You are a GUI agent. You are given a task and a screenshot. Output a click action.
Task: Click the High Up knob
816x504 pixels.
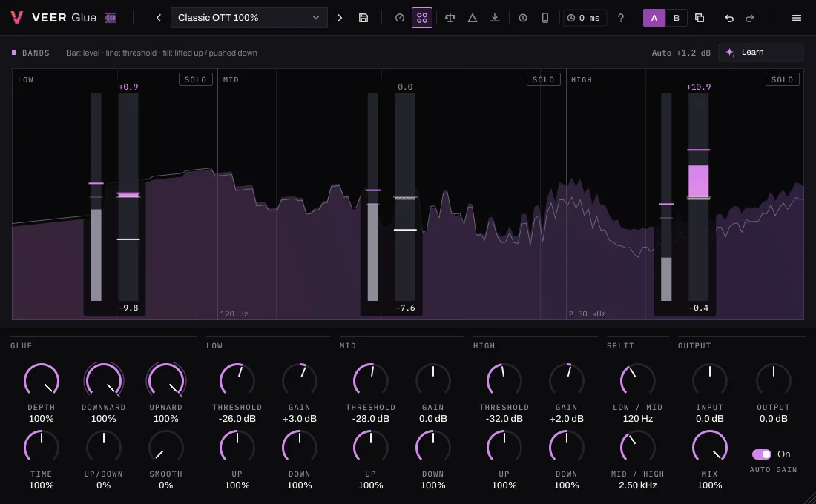(504, 447)
